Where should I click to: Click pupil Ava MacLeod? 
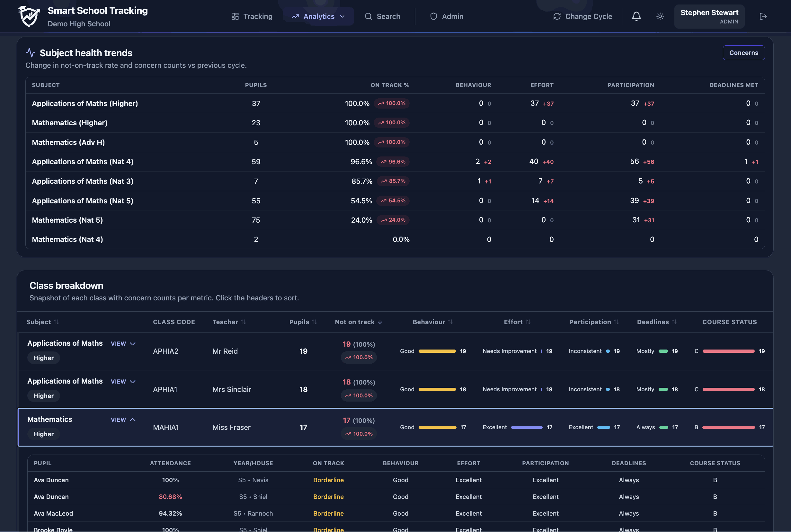tap(53, 513)
